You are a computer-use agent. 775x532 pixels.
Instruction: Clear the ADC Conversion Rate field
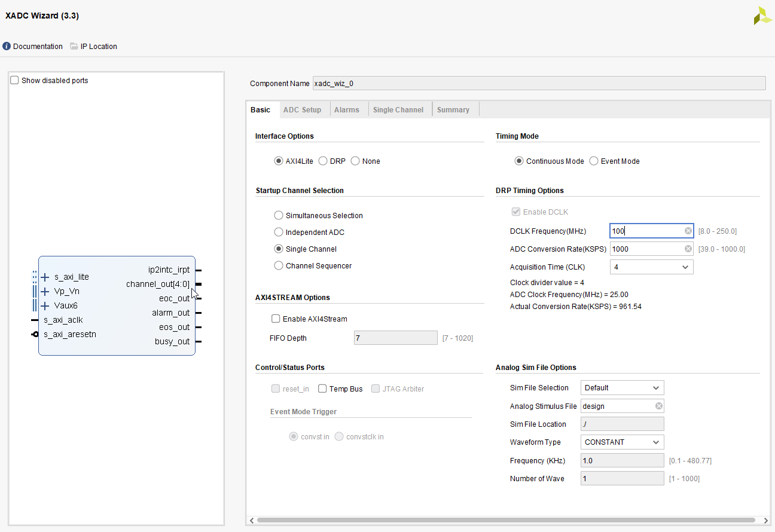(688, 249)
